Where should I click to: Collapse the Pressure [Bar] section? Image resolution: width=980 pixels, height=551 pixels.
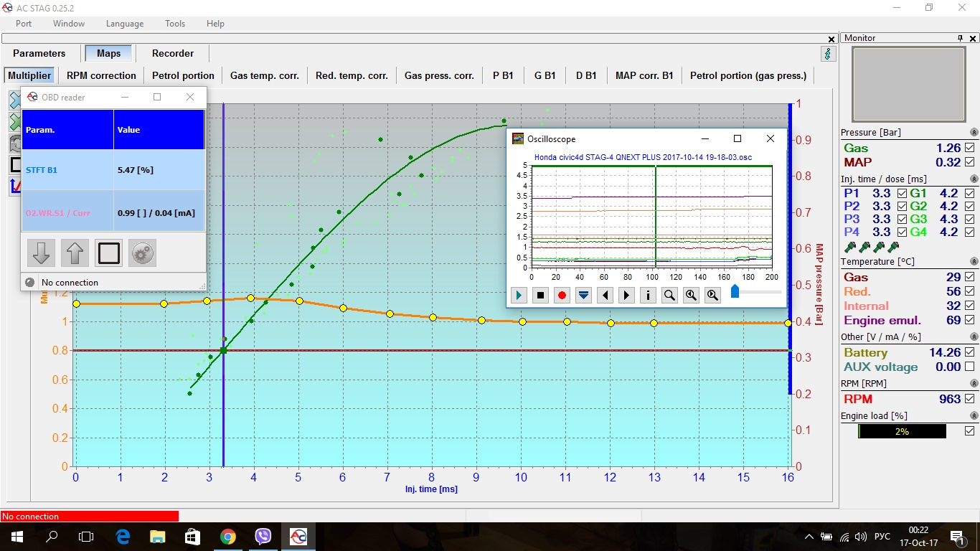point(974,133)
